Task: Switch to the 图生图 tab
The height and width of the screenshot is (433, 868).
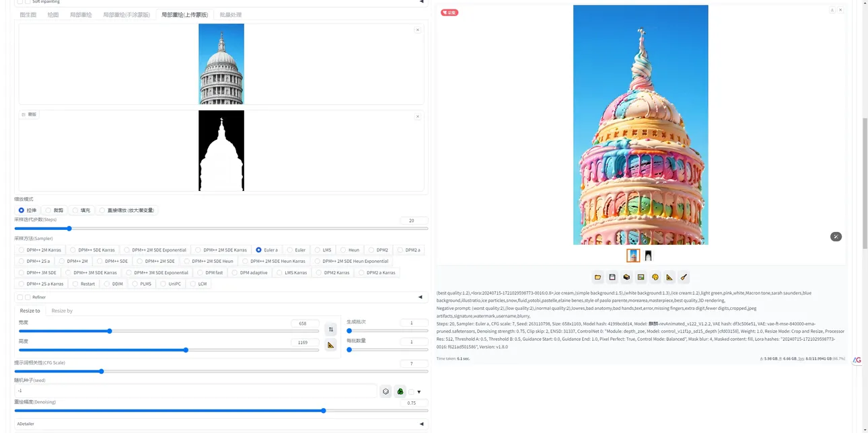Action: coord(28,15)
